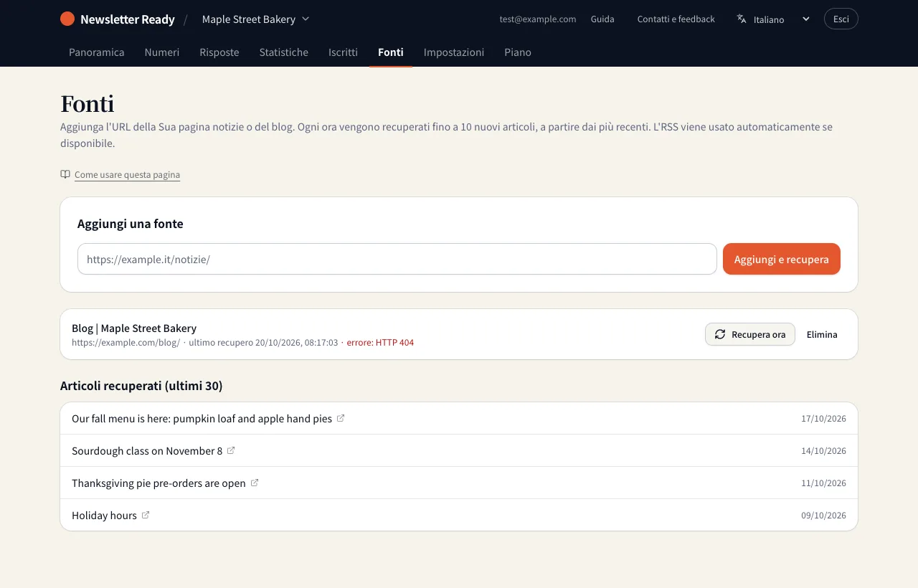918x588 pixels.
Task: Log out with the Esci button
Action: point(841,19)
